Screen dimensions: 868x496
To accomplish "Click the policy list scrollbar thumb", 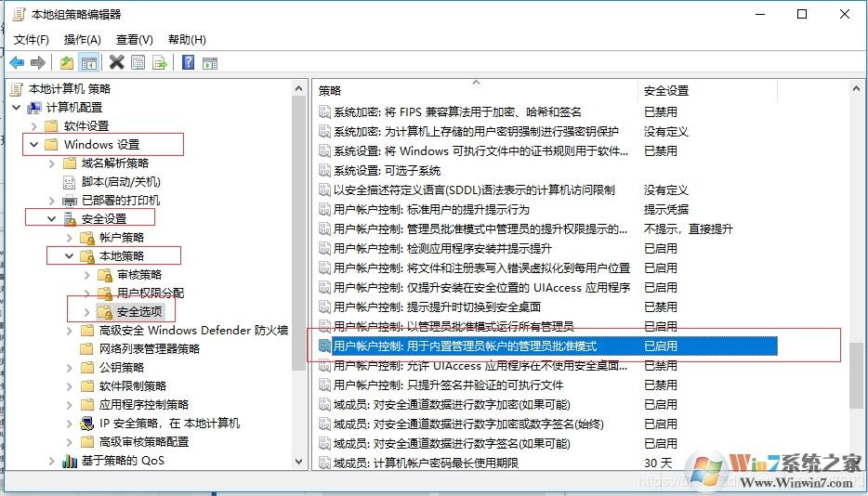I will 856,376.
